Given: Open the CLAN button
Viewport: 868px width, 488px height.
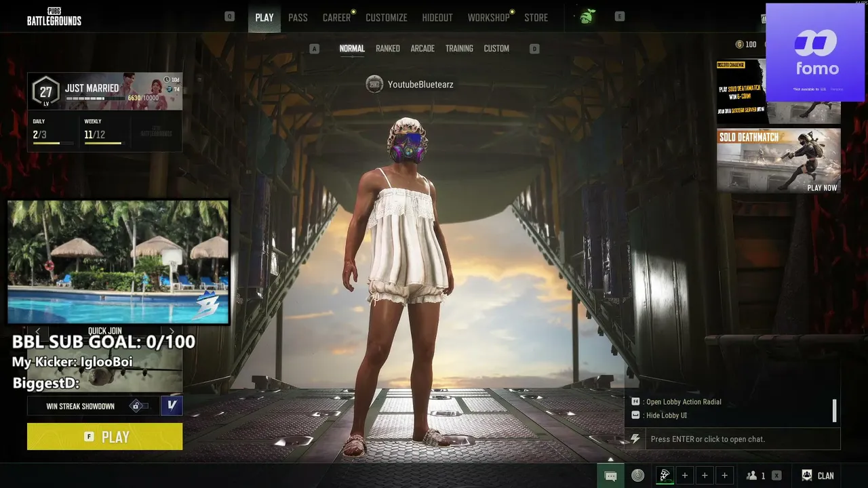Looking at the screenshot, I should (x=818, y=476).
